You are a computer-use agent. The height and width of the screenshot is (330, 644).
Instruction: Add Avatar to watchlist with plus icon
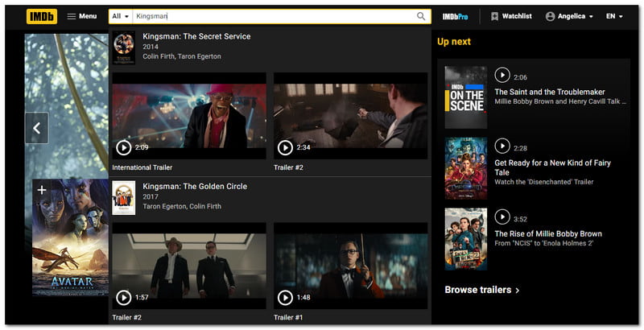click(42, 190)
